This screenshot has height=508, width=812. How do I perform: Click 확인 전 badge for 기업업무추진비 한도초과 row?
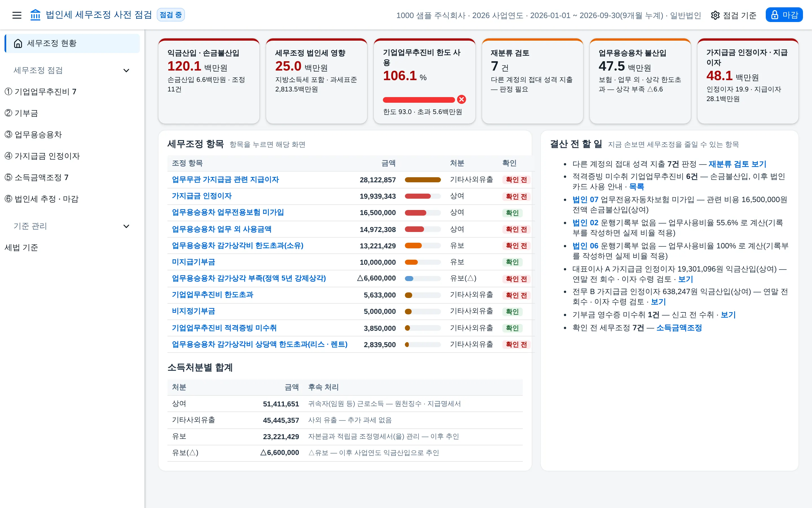pyautogui.click(x=516, y=295)
